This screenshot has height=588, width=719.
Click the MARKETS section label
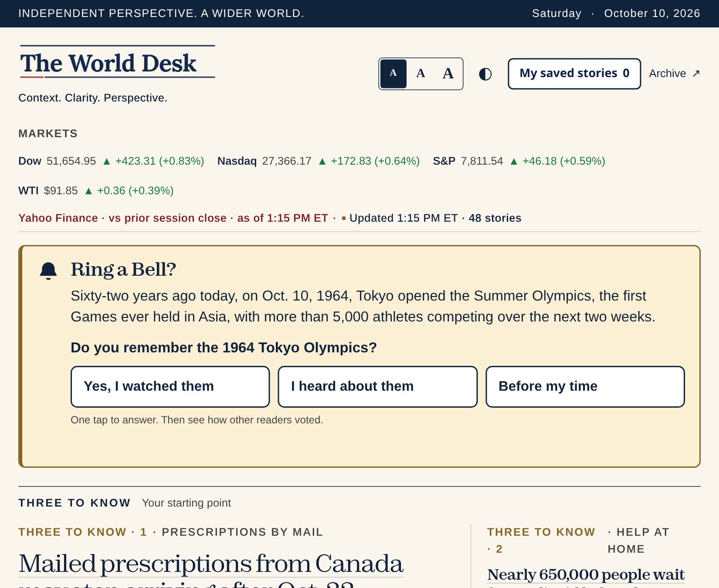(48, 134)
